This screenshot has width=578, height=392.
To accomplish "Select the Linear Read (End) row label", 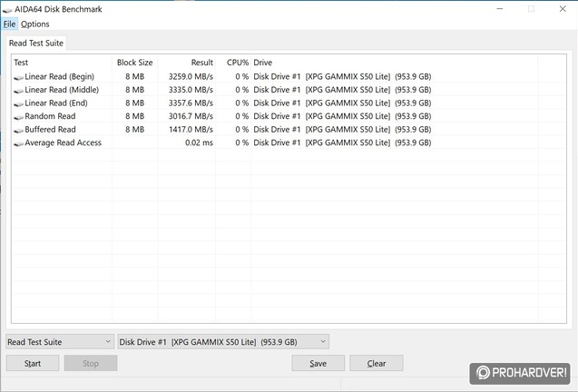I will click(56, 103).
